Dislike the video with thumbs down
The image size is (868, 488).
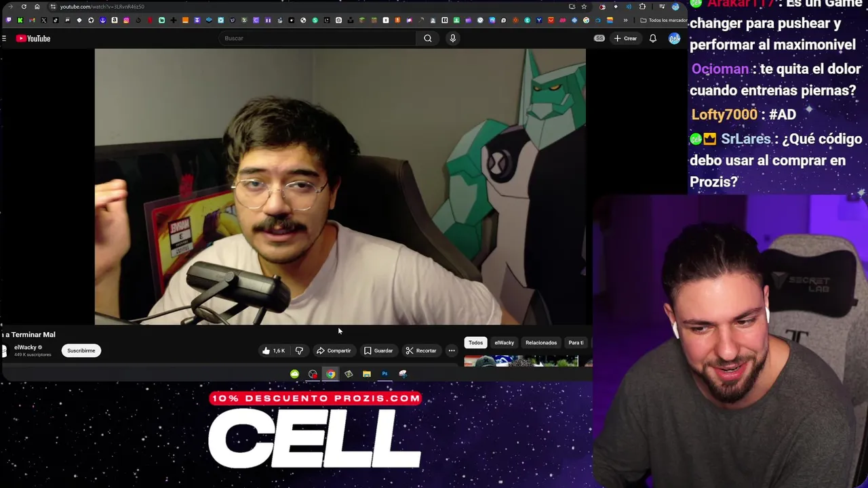click(x=299, y=350)
